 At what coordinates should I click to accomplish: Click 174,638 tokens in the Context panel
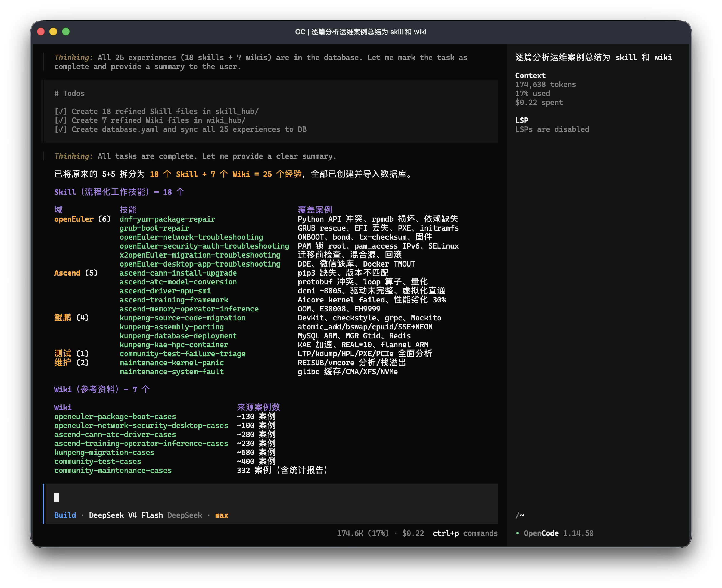click(x=545, y=84)
